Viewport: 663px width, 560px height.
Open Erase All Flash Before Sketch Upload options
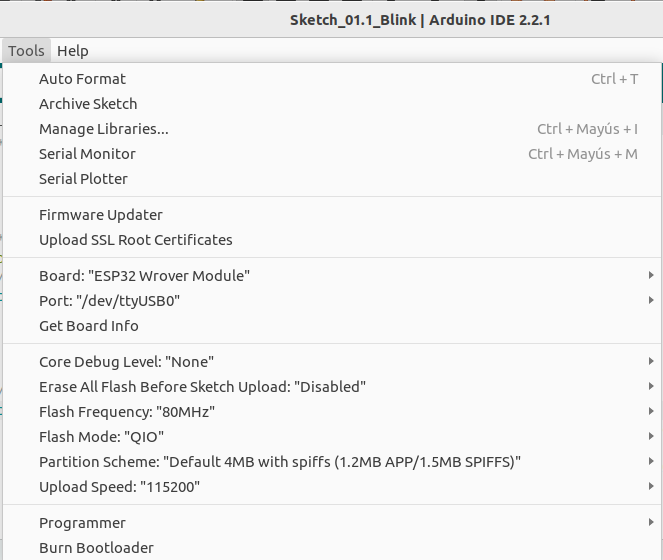[202, 387]
